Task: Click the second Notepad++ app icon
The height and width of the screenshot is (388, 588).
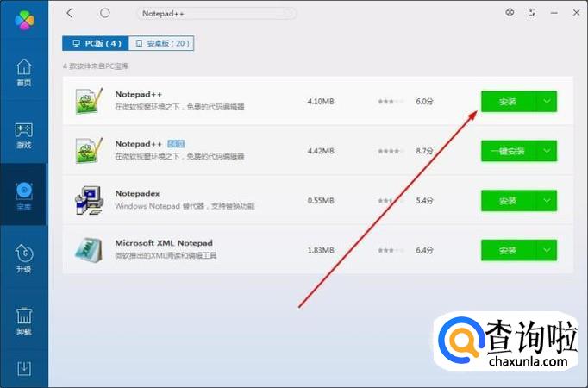Action: 89,151
